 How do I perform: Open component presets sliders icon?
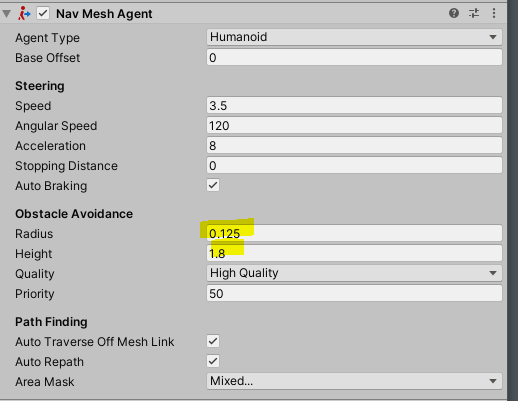(x=474, y=13)
